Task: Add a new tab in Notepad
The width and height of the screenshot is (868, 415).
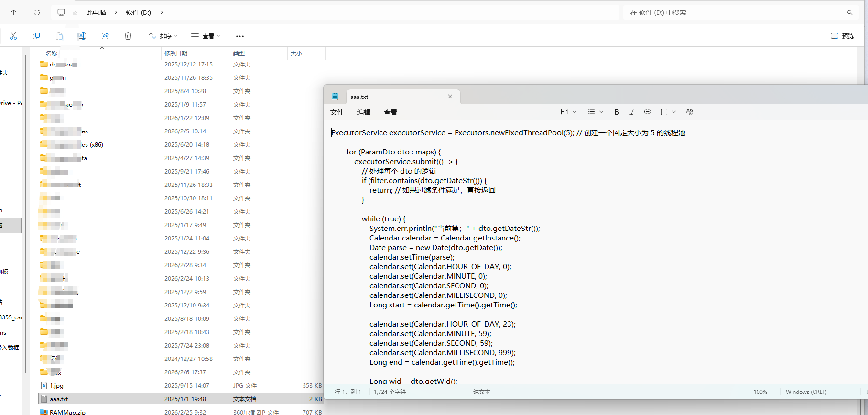Action: 471,97
